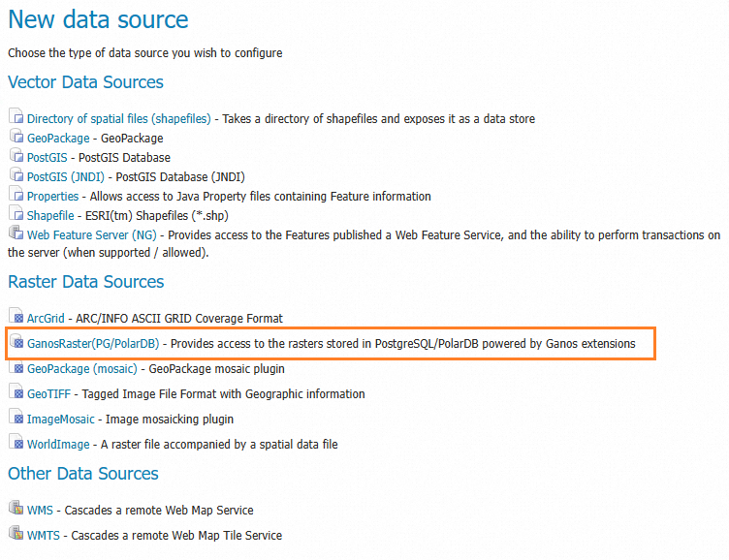Screen dimensions: 729x560
Task: Click the WMS cascade icon
Action: click(x=16, y=509)
